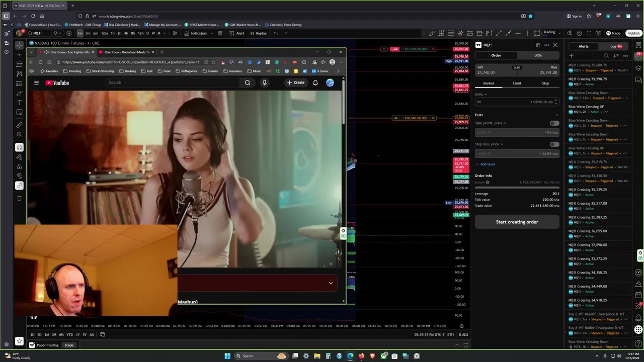Enter fullscreen mode on the chart
The width and height of the screenshot is (644, 362).
click(x=589, y=33)
